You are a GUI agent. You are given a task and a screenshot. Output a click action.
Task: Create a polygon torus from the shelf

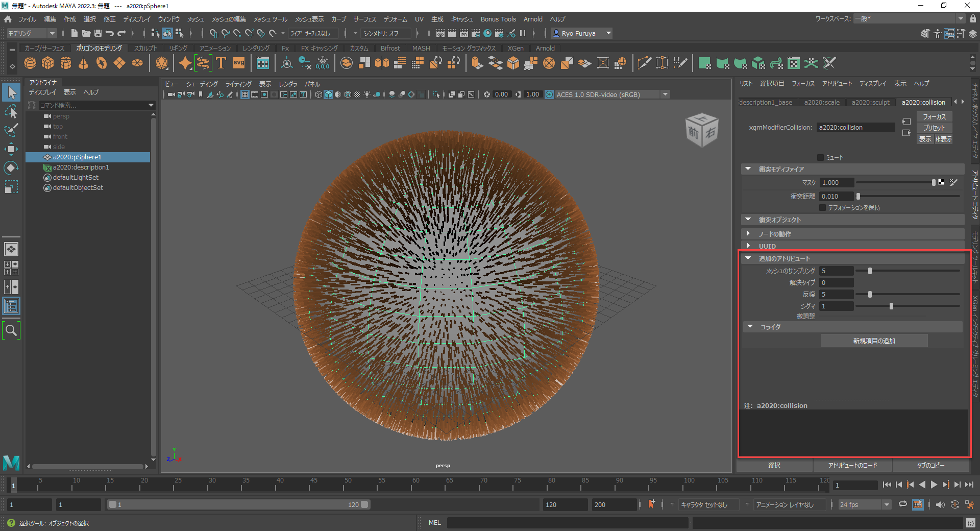[102, 63]
